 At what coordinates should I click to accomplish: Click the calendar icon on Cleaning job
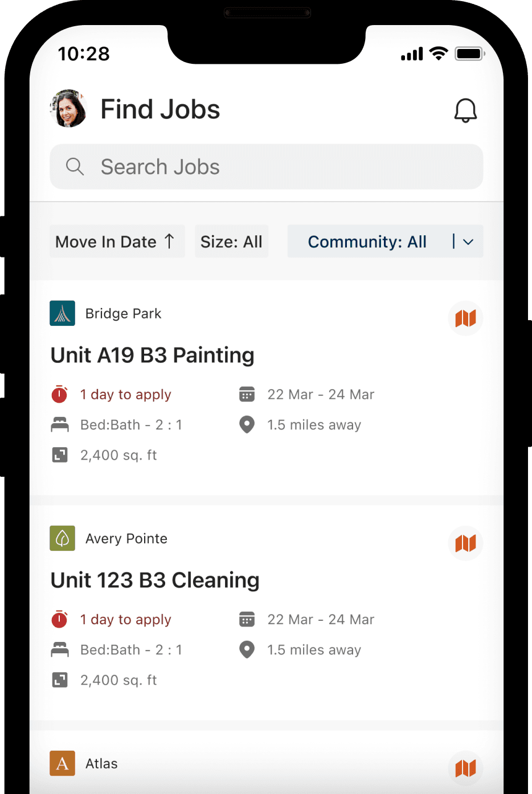pos(247,619)
